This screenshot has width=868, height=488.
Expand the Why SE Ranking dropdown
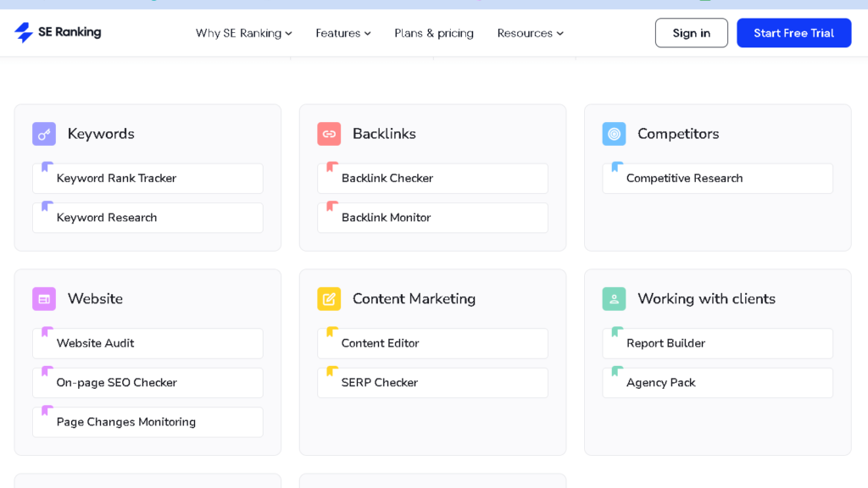243,33
